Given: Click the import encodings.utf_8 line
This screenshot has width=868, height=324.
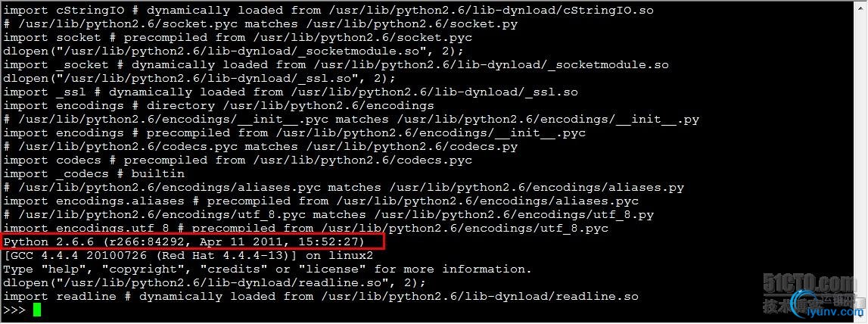Looking at the screenshot, I should (x=306, y=228).
